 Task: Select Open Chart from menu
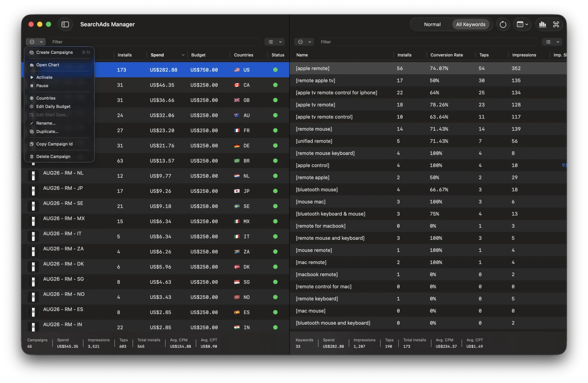coord(59,65)
